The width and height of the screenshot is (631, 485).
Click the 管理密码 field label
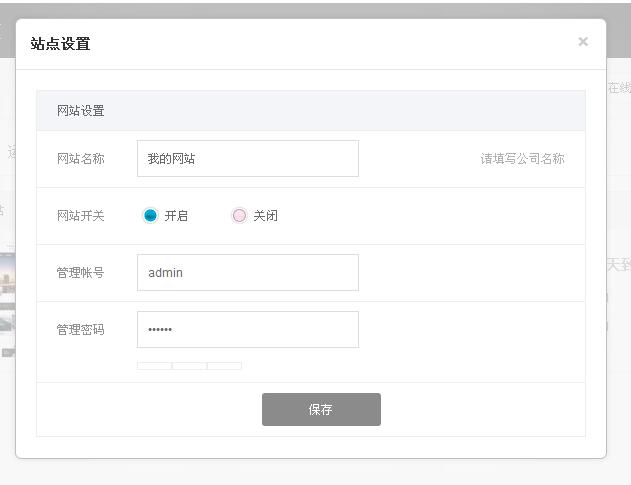81,329
